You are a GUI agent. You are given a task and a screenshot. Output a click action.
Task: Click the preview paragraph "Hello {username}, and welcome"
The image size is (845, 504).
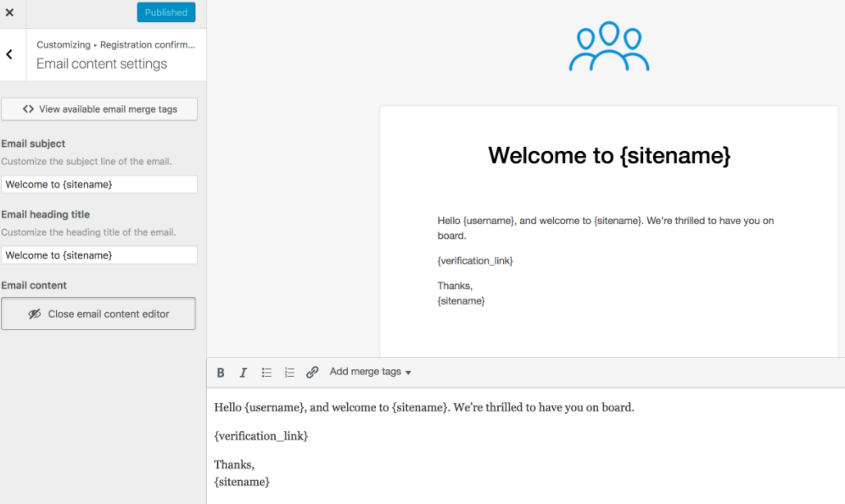606,228
